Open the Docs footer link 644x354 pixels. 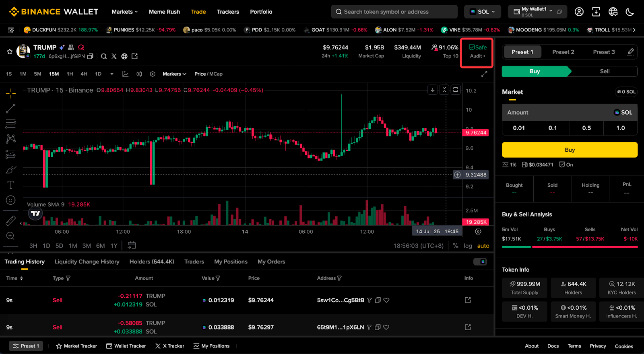[x=553, y=346]
